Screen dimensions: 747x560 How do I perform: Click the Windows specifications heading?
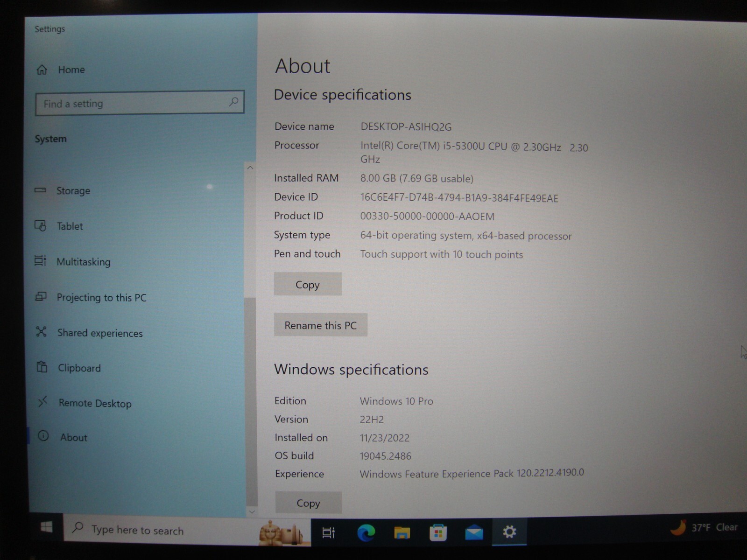coord(351,370)
